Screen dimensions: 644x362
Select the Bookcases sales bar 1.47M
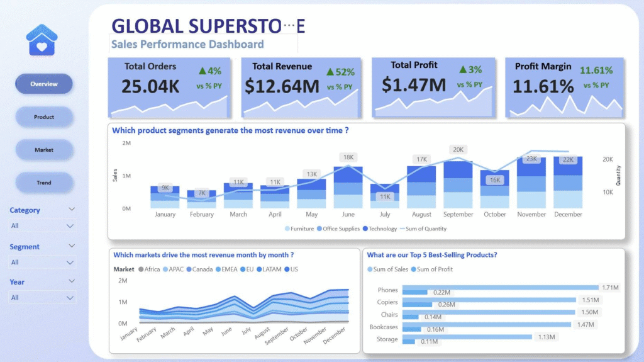[487, 325]
